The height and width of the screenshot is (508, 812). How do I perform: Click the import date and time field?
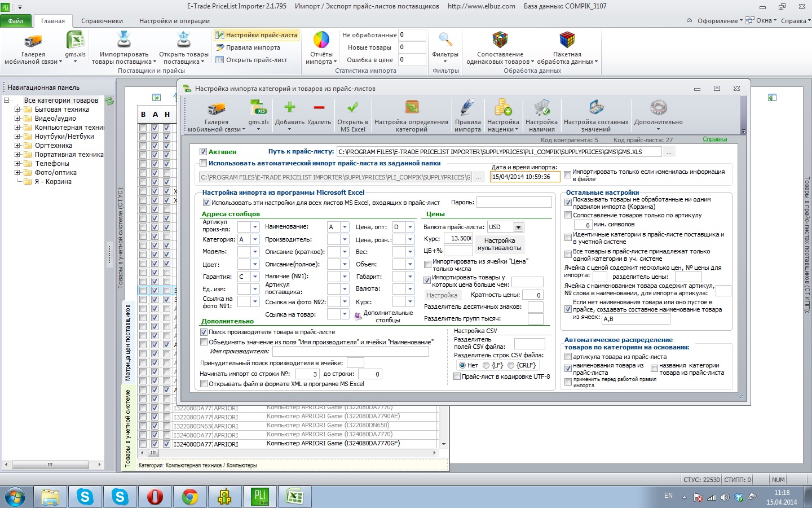(x=525, y=177)
